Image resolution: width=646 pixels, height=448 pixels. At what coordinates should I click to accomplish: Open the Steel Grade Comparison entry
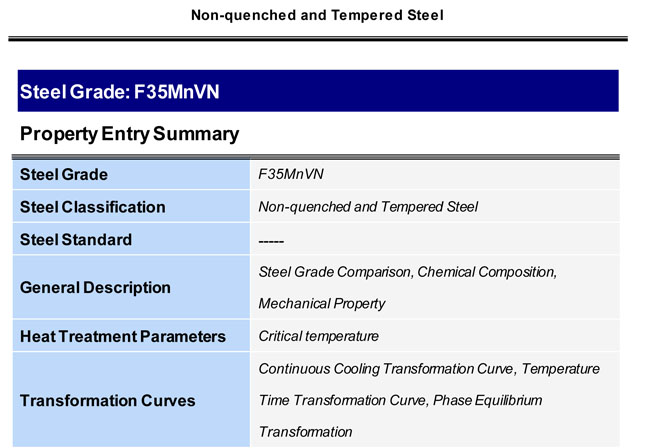click(x=335, y=272)
